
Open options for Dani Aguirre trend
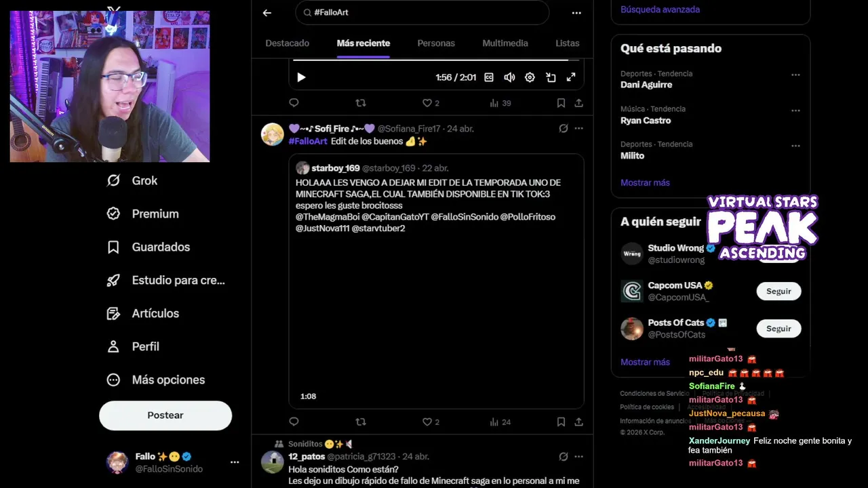tap(795, 75)
